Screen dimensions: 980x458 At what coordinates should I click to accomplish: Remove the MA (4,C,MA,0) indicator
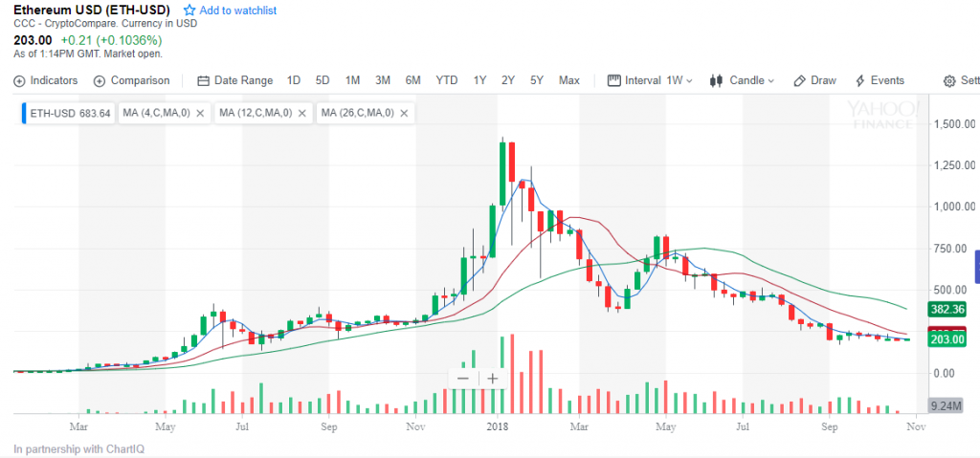(200, 113)
